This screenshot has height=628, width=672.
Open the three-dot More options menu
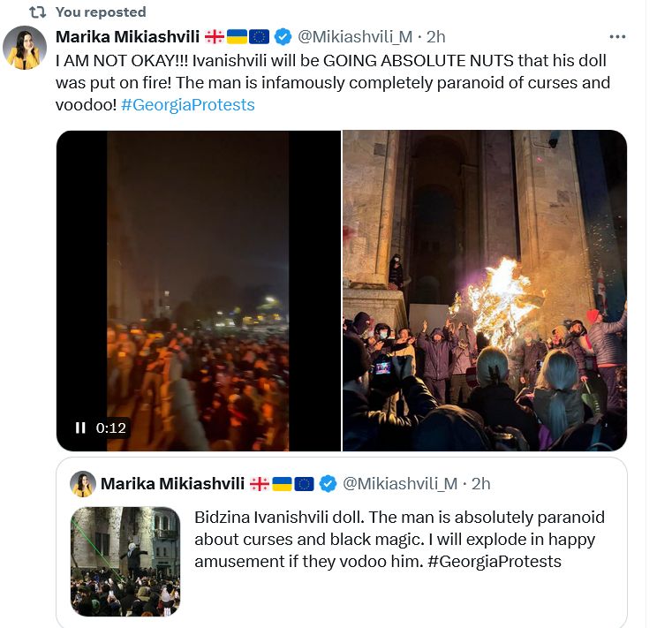pyautogui.click(x=618, y=36)
